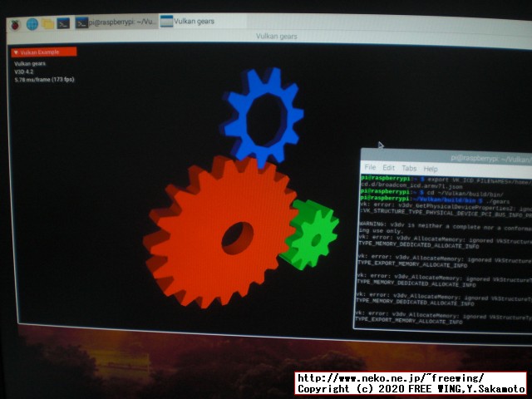Click 'VK_STRUCTURE_TYPE_PHYSICAL_DEVICE_PCI_BUS_INFO' terminal line
The image size is (532, 399).
pyautogui.click(x=446, y=213)
